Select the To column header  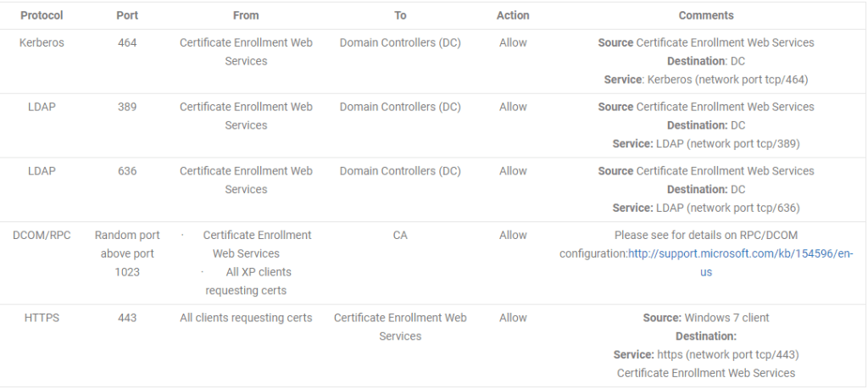click(400, 15)
